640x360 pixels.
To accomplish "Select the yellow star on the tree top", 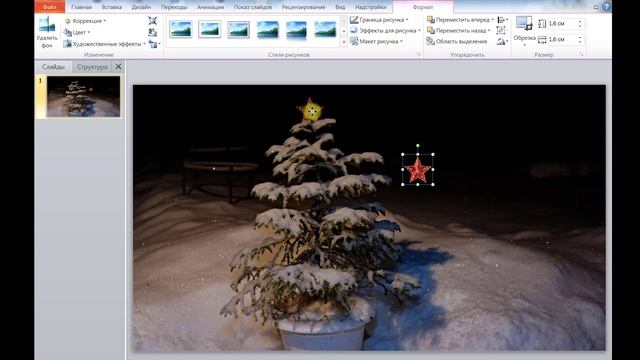I will click(x=311, y=110).
